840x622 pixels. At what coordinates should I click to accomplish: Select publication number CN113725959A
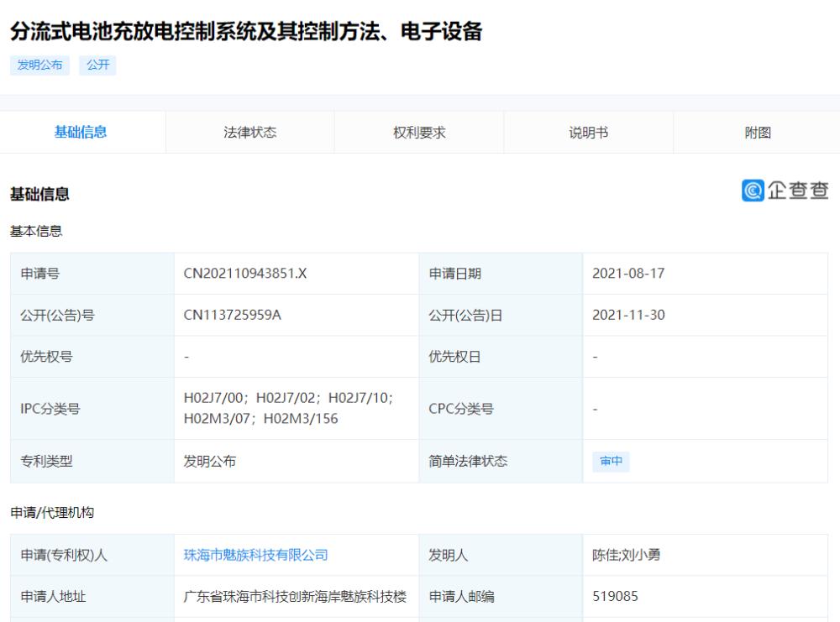[x=232, y=315]
